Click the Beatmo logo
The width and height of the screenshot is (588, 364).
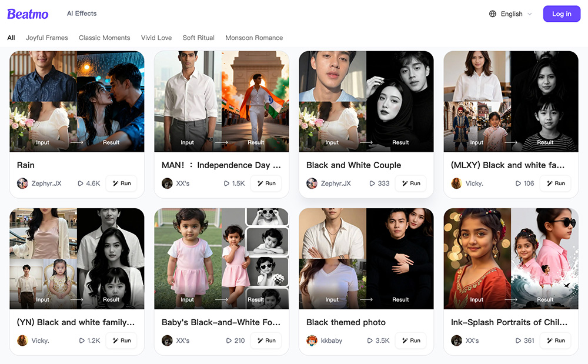pos(28,14)
